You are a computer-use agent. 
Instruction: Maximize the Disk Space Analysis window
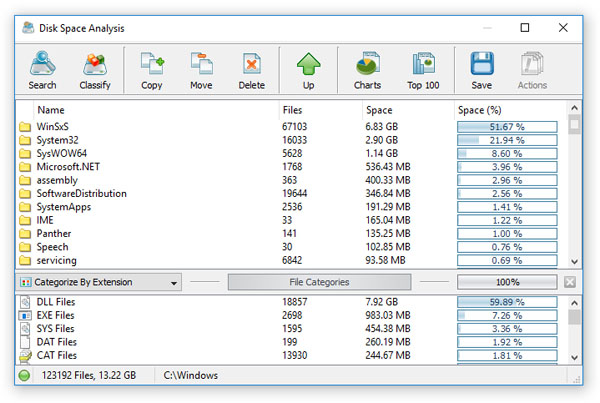click(x=525, y=28)
